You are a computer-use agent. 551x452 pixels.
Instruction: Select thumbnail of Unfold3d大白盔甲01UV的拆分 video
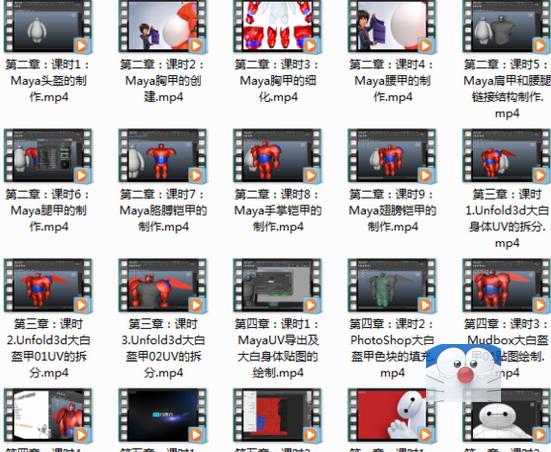click(x=48, y=285)
